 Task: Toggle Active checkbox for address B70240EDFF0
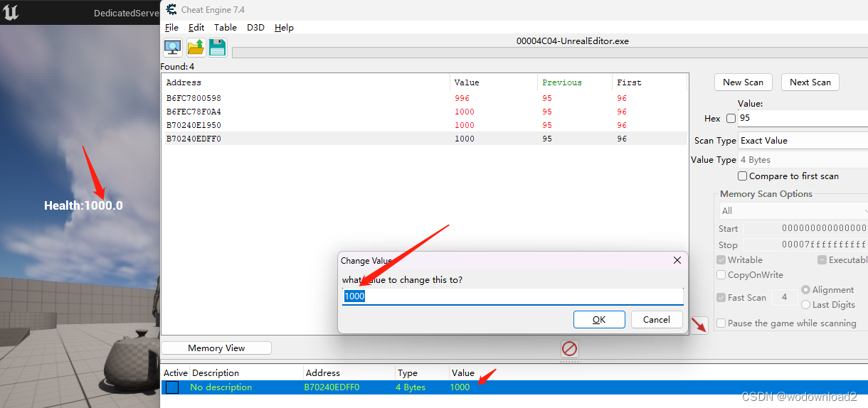point(172,387)
